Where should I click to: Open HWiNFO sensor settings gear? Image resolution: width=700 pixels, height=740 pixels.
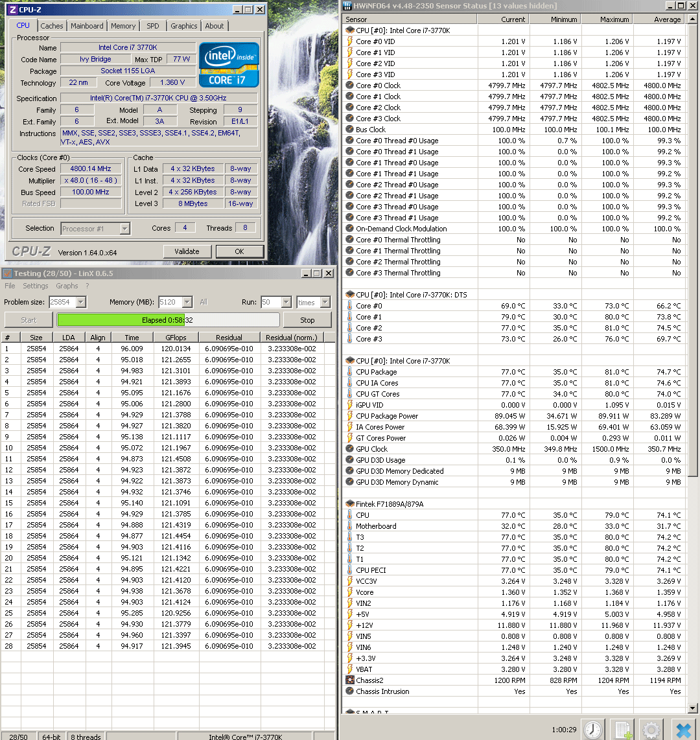[x=651, y=730]
